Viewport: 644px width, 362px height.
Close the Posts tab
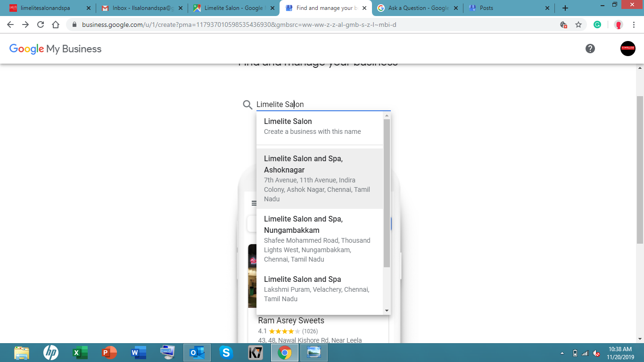point(547,8)
